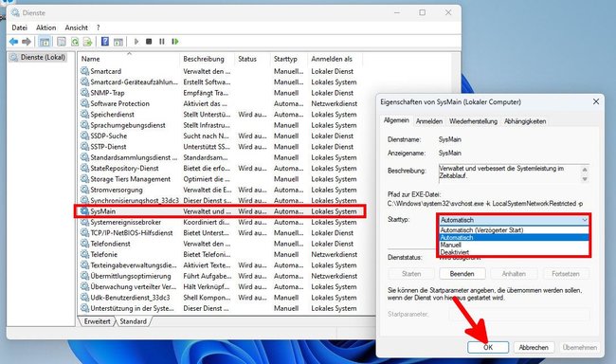Toggle the action pane toolbar icon
616x364 pixels.
(x=118, y=42)
